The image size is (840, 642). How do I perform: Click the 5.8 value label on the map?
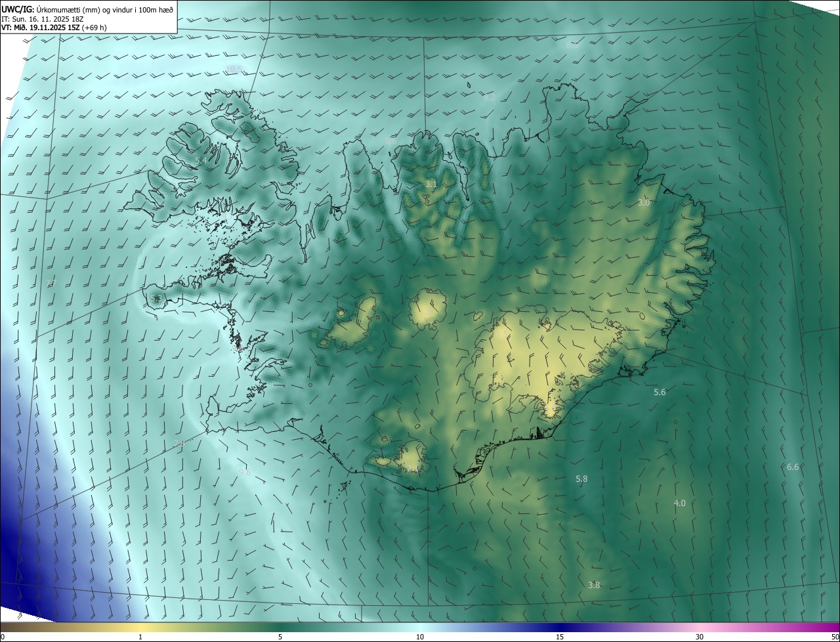point(581,479)
